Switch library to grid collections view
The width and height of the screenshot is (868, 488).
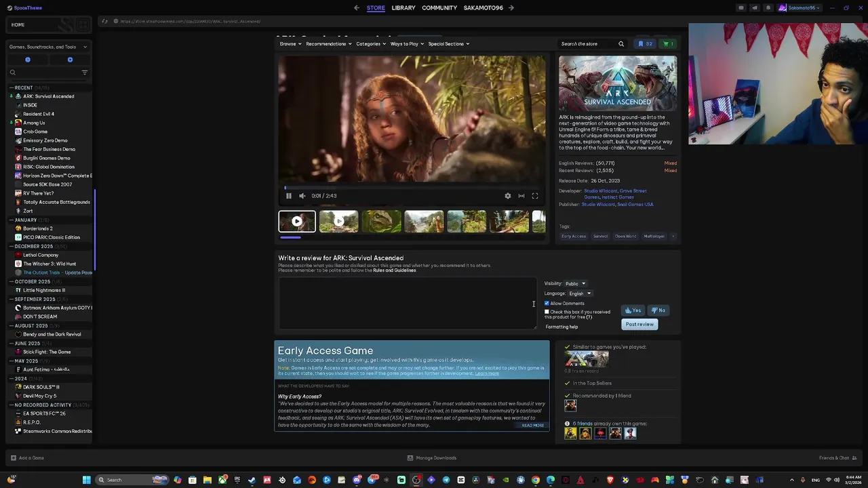[83, 25]
